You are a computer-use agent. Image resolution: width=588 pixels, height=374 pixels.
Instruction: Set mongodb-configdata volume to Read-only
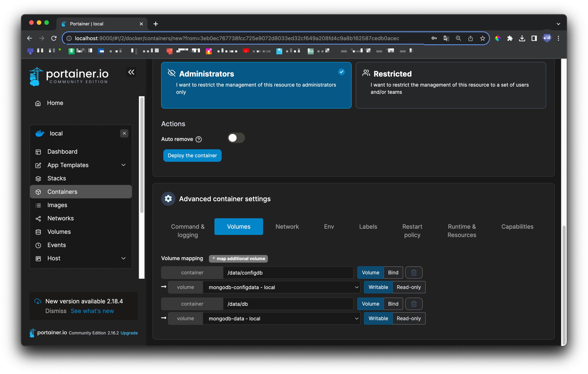(408, 287)
